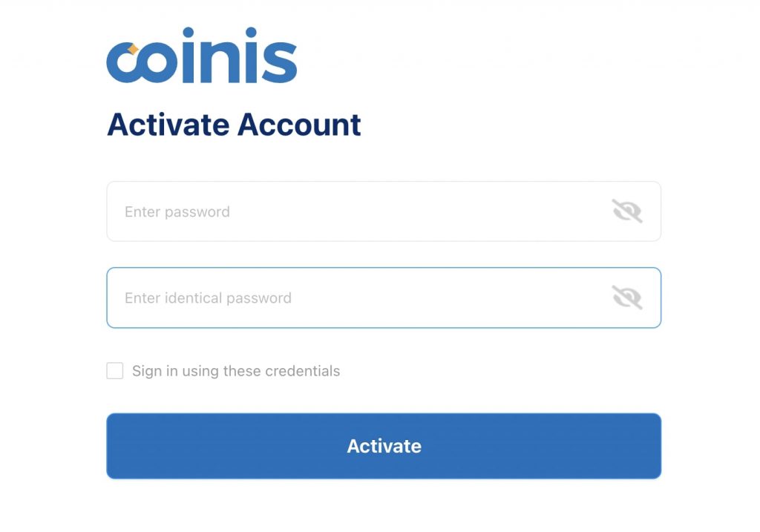Viewport: 760px width, 532px height.
Task: Toggle visibility of the first password
Action: [626, 211]
